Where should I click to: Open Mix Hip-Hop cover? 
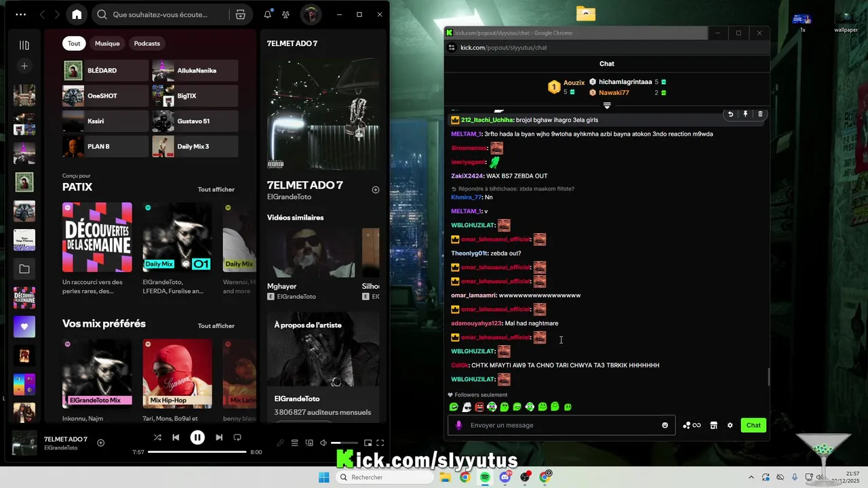177,373
